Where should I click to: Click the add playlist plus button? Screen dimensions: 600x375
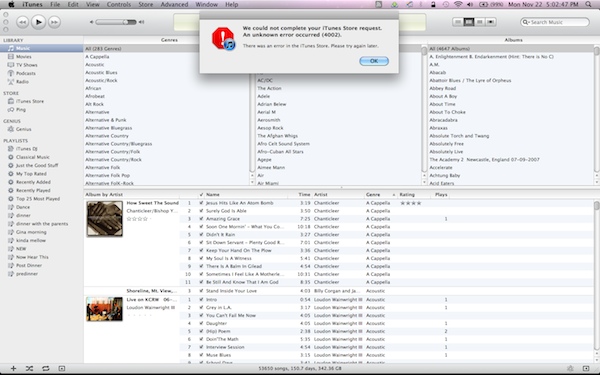[x=13, y=368]
